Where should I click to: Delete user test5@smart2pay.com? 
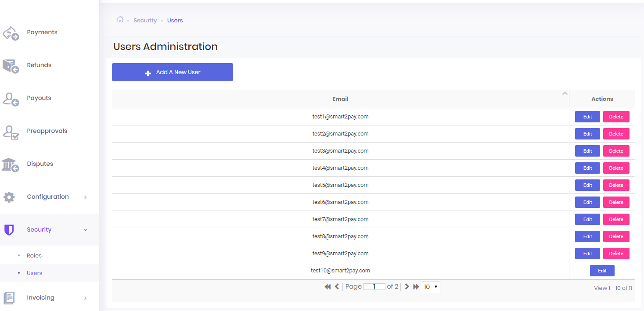pyautogui.click(x=616, y=185)
